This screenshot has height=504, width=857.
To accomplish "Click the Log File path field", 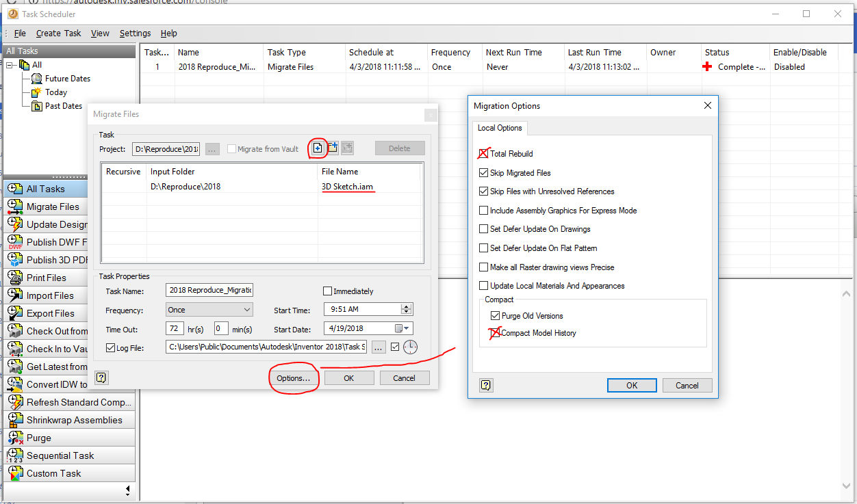I will click(266, 347).
